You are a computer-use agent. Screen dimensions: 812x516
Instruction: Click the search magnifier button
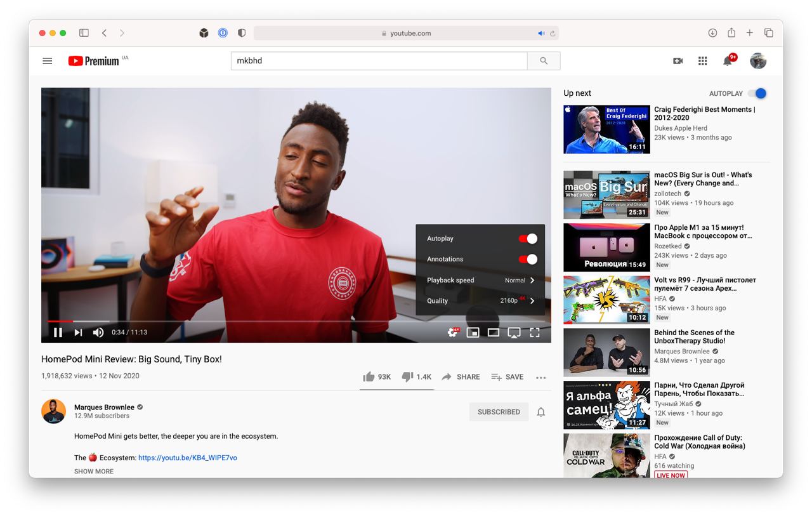544,61
